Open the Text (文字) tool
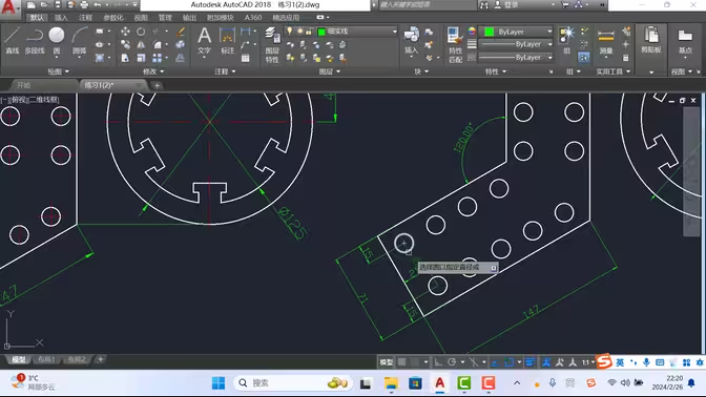Screen dimensions: 706x397 tap(204, 40)
